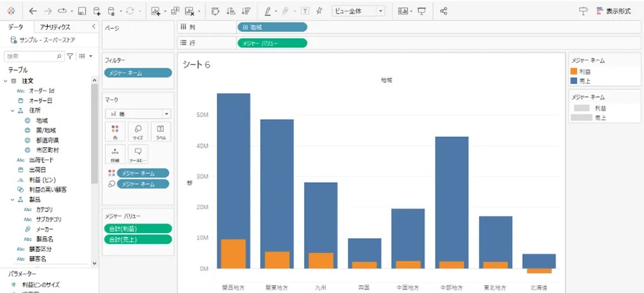Screen dimensions: 644x293
Task: Click the highlight pen icon
Action: (x=268, y=11)
